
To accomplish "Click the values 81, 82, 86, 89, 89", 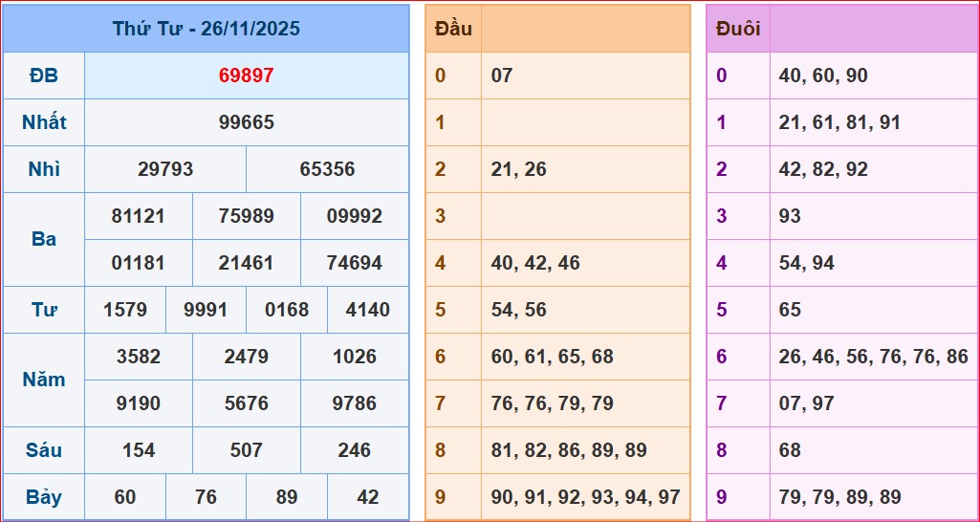I will pyautogui.click(x=570, y=450).
